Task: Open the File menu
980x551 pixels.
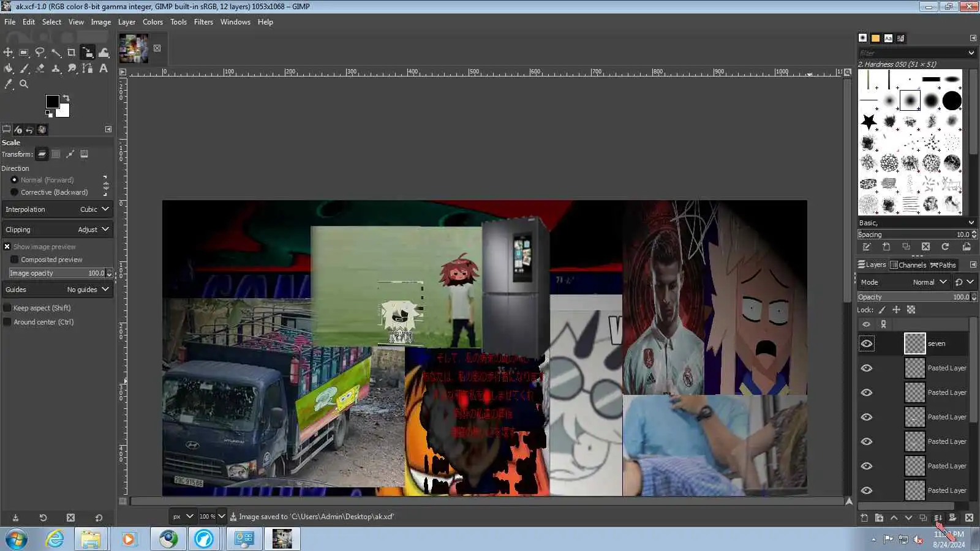Action: tap(10, 22)
